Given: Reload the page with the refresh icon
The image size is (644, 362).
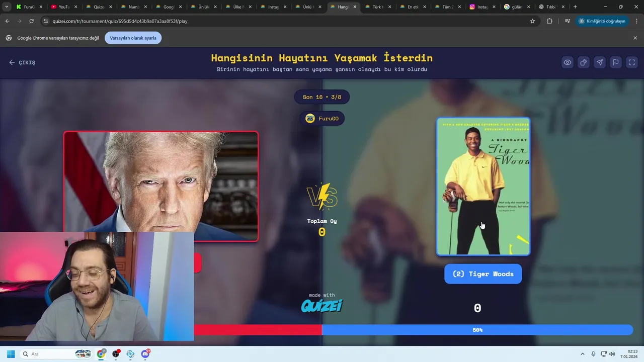Looking at the screenshot, I should coord(31,21).
